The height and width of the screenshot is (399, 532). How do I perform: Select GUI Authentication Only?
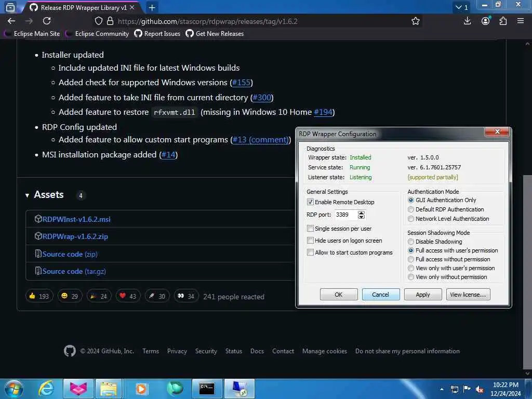coord(411,200)
